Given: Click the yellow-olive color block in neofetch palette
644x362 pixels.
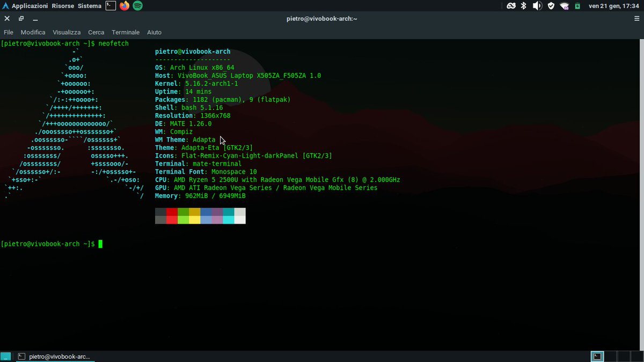Looking at the screenshot, I should pyautogui.click(x=194, y=212).
